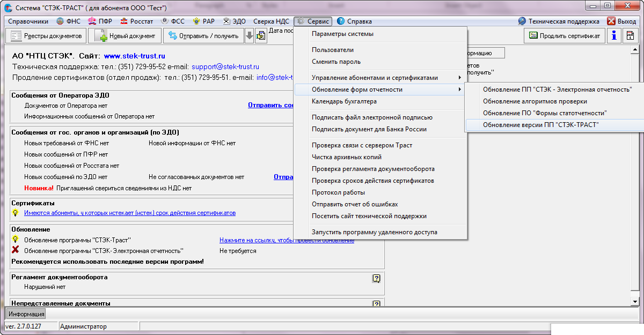Open the Реестры документов registry

(46, 36)
